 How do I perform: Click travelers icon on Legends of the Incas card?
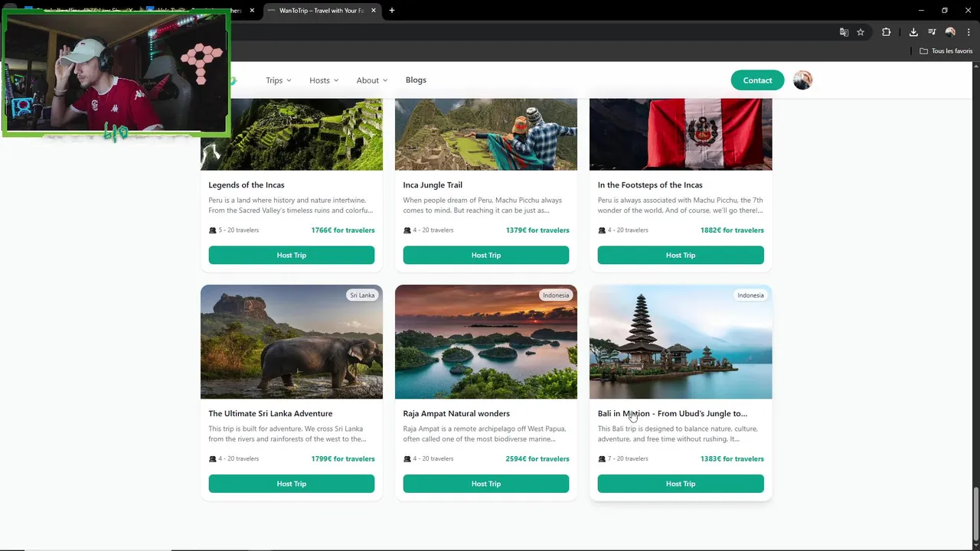[x=213, y=230]
